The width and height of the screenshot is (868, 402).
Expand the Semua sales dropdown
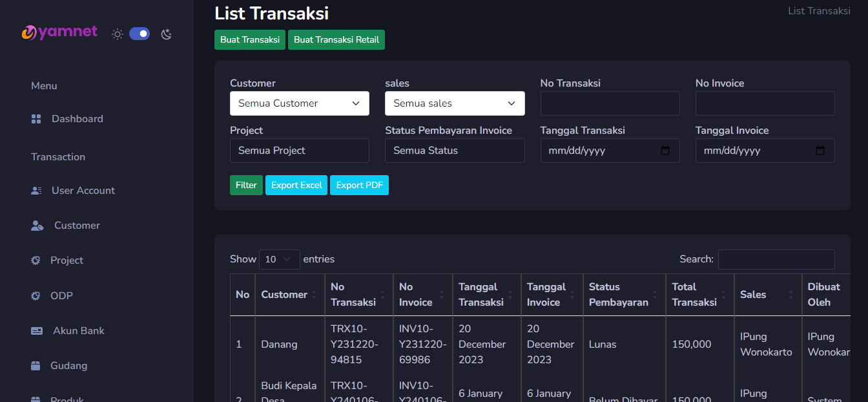454,103
